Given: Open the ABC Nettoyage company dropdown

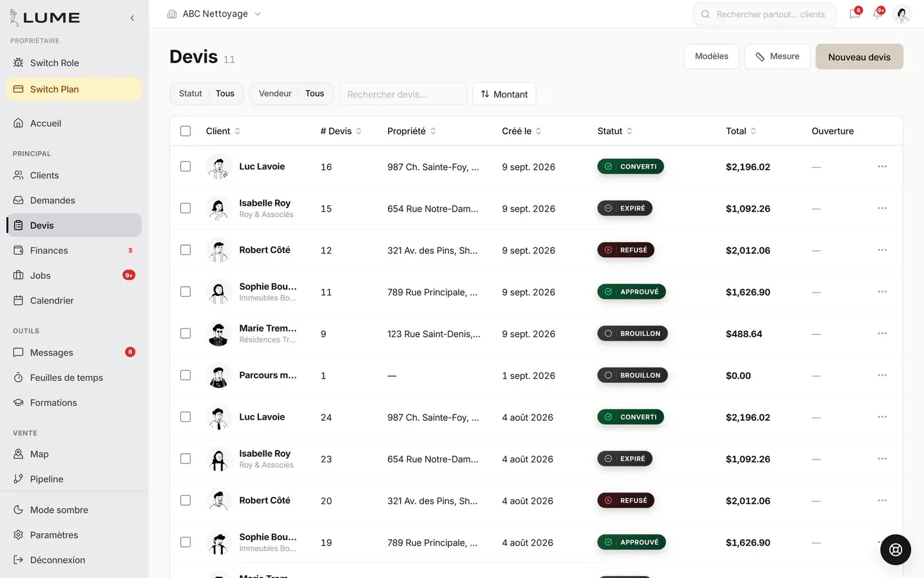Looking at the screenshot, I should [214, 14].
